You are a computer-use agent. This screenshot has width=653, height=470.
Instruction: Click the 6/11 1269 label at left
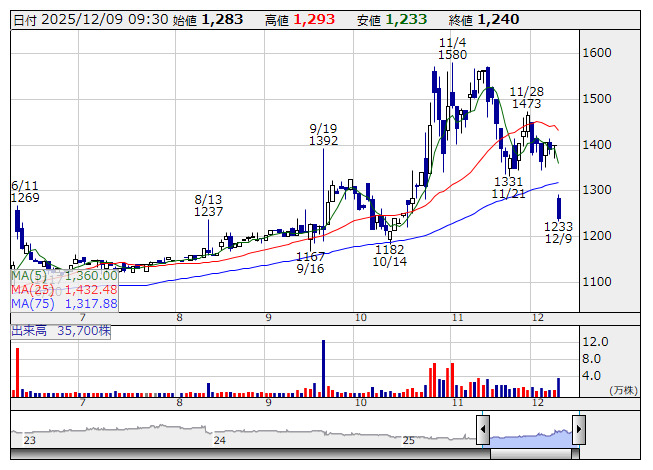pos(25,191)
